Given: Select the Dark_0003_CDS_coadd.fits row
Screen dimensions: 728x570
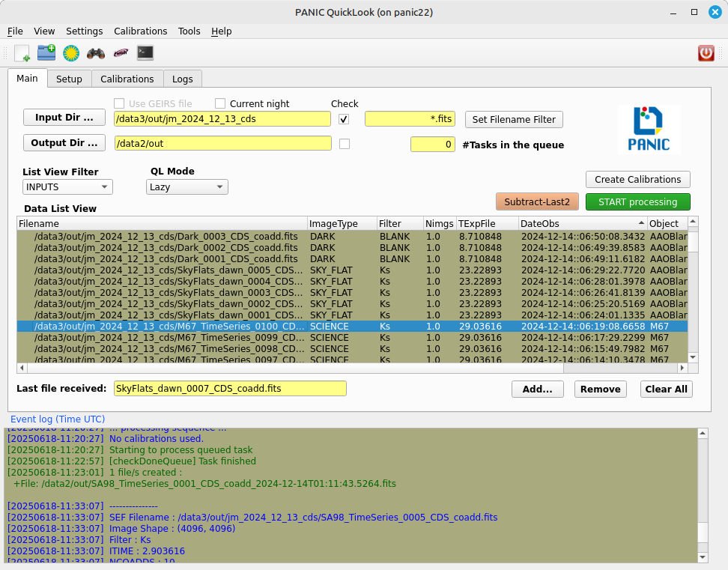Looking at the screenshot, I should click(353, 236).
